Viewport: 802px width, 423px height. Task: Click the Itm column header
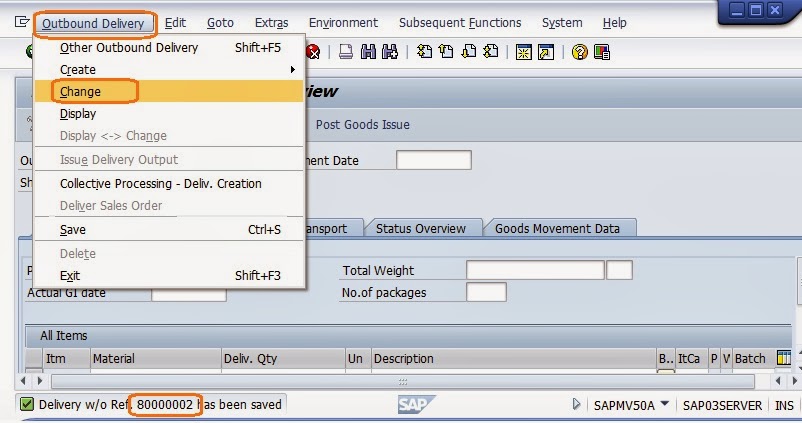[x=66, y=359]
